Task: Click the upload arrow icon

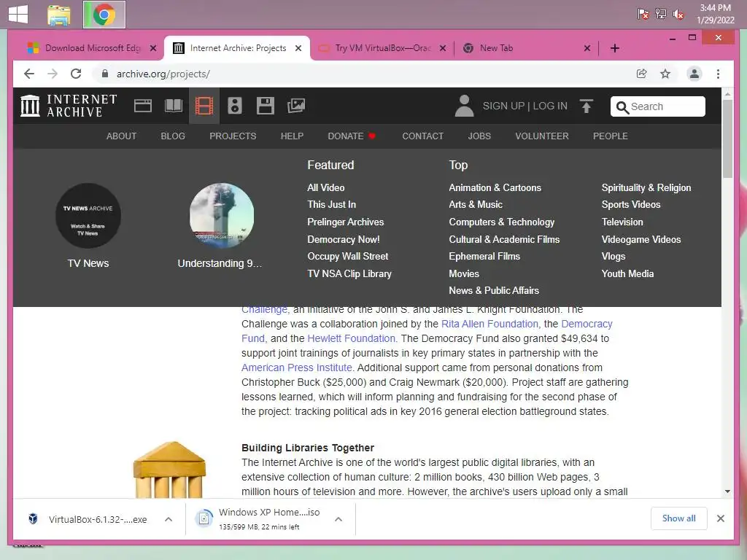Action: coord(587,106)
